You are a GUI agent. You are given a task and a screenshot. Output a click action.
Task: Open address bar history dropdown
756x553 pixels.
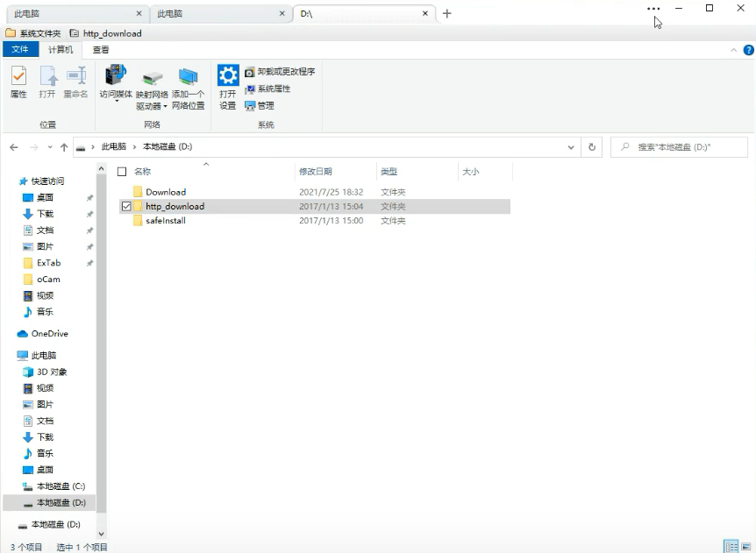[x=571, y=147]
